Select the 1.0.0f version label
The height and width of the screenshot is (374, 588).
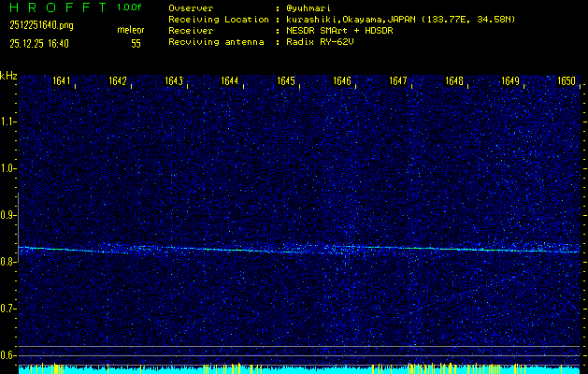tap(130, 7)
